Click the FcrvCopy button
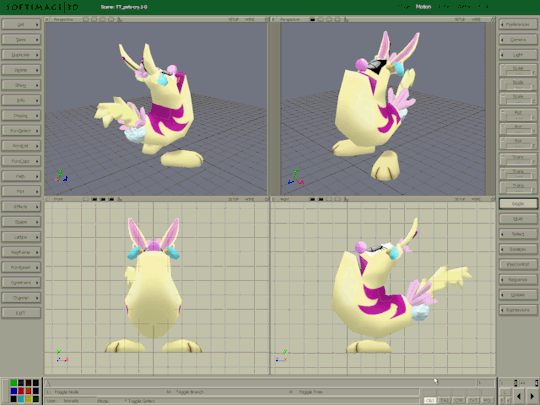540x405 pixels. click(x=21, y=161)
